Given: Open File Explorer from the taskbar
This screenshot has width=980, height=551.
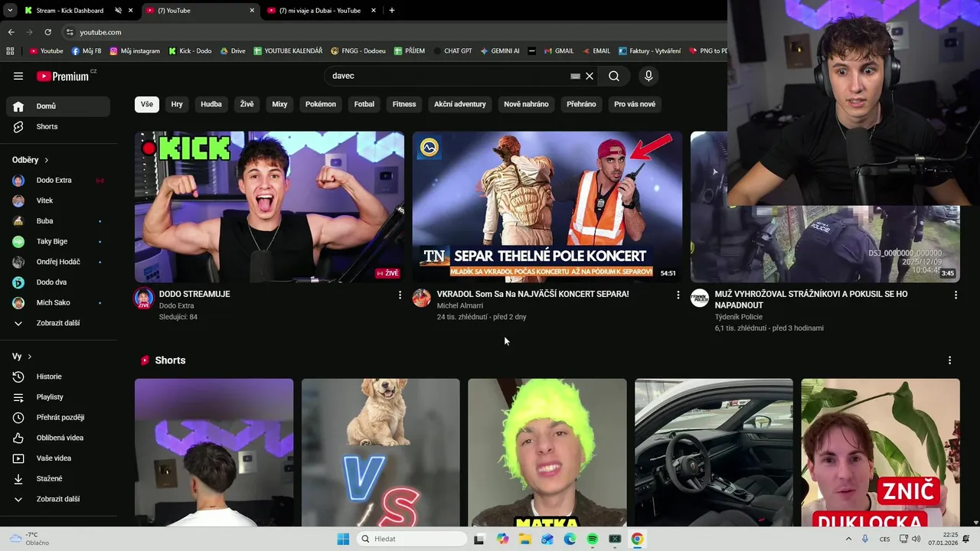Looking at the screenshot, I should pos(525,539).
